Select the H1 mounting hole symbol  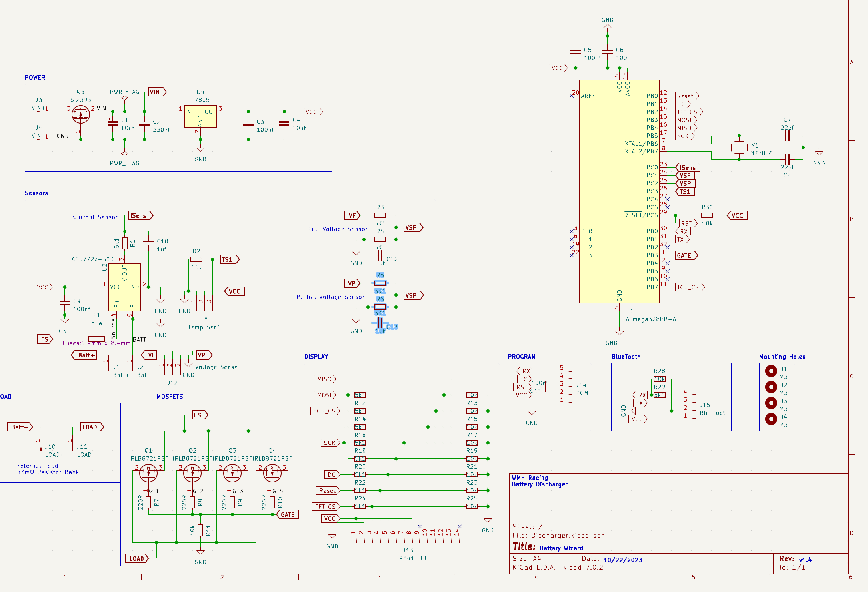click(771, 371)
